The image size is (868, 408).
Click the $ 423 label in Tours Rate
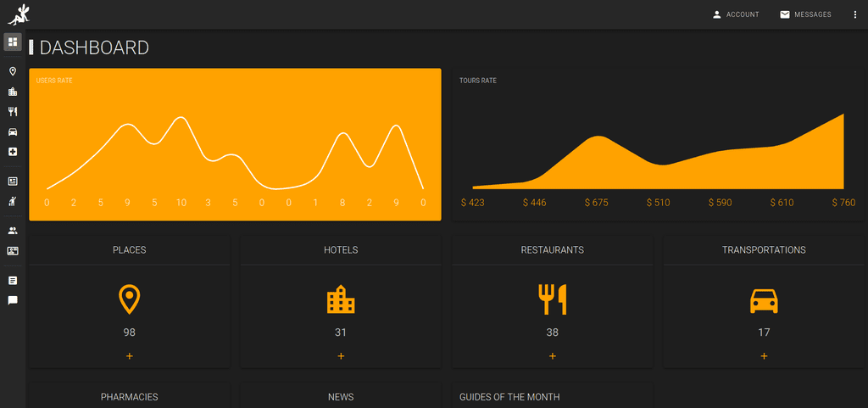click(473, 203)
